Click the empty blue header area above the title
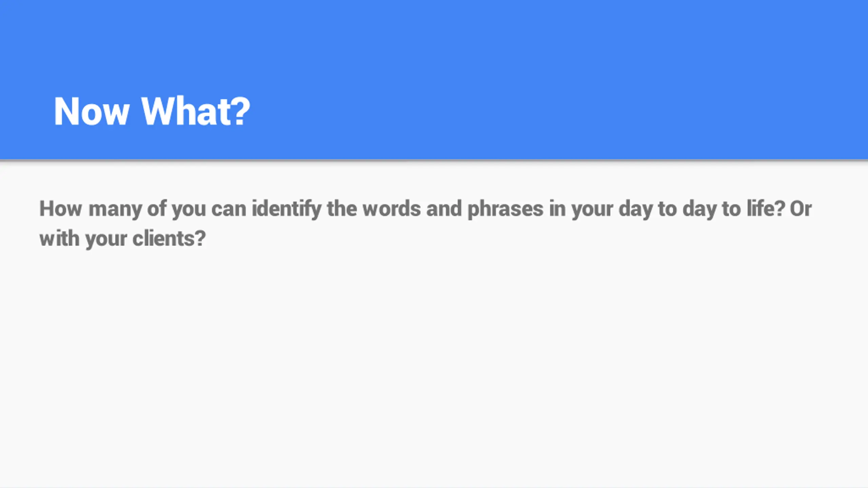Screen dimensions: 868x488 (x=434, y=41)
